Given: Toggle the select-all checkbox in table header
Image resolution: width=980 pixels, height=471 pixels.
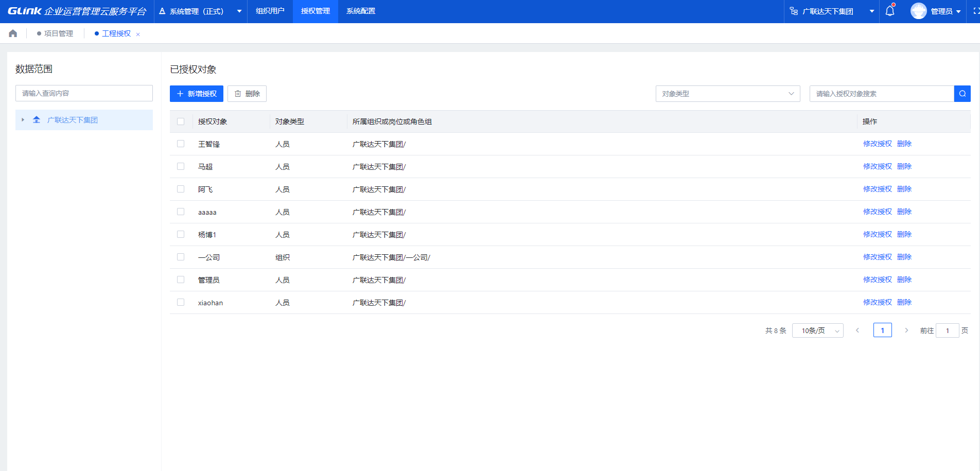Looking at the screenshot, I should click(181, 121).
